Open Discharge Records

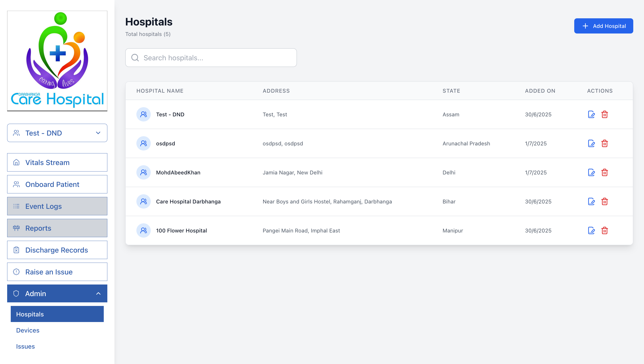click(x=57, y=250)
